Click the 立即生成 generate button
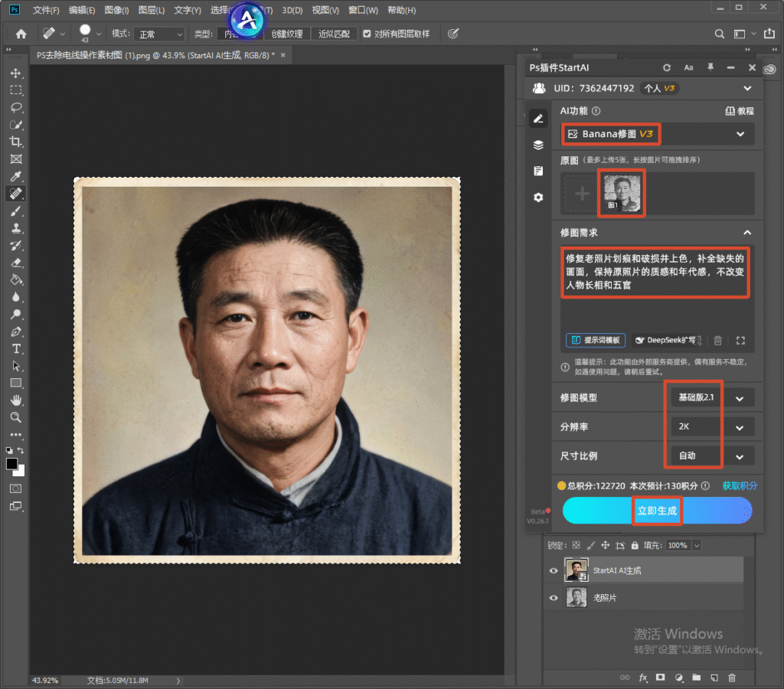This screenshot has height=689, width=784. point(657,511)
